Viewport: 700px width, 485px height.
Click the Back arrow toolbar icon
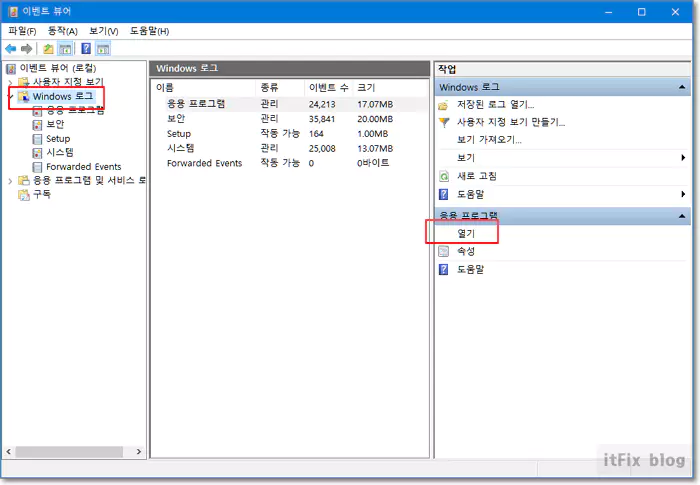click(x=11, y=49)
